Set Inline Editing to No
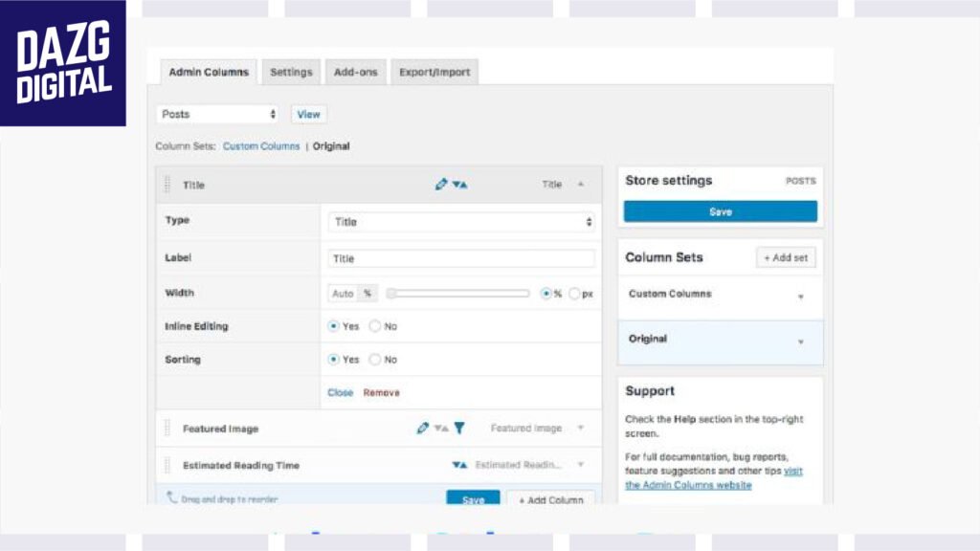980x551 pixels. click(x=374, y=326)
